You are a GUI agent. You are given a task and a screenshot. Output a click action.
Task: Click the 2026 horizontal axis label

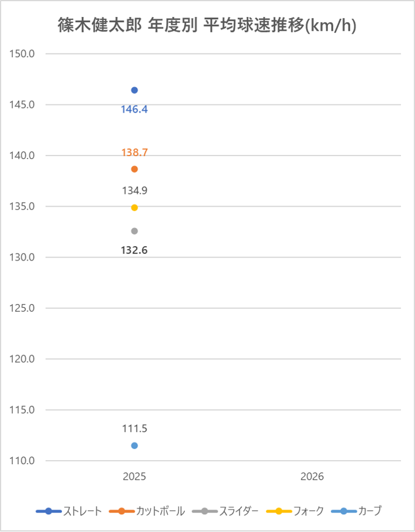[312, 476]
